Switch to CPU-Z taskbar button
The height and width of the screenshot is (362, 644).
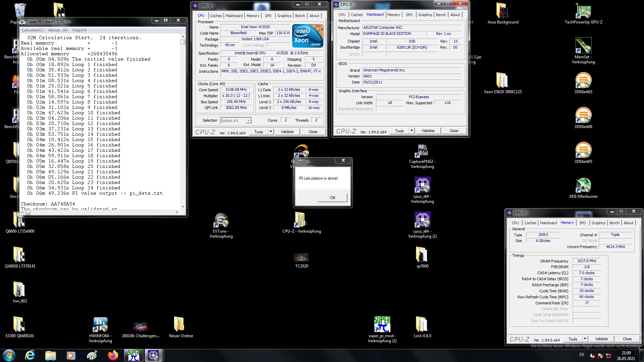153,355
